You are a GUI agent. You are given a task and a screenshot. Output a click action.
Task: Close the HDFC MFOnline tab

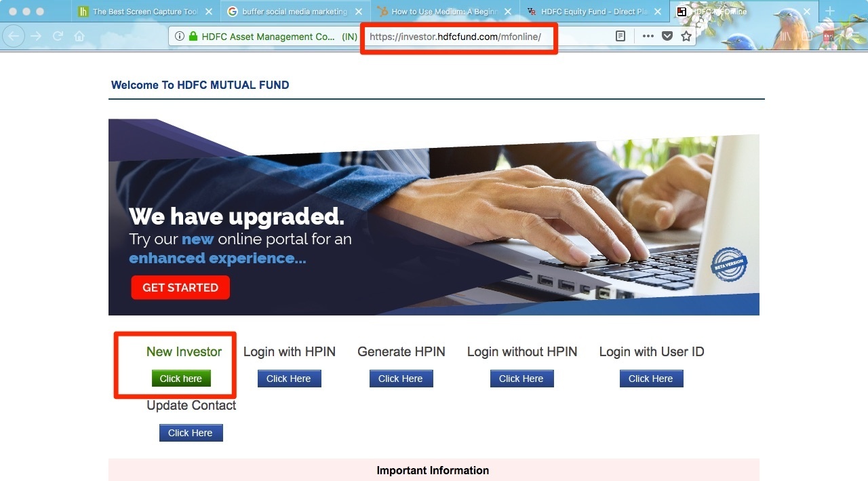point(808,12)
